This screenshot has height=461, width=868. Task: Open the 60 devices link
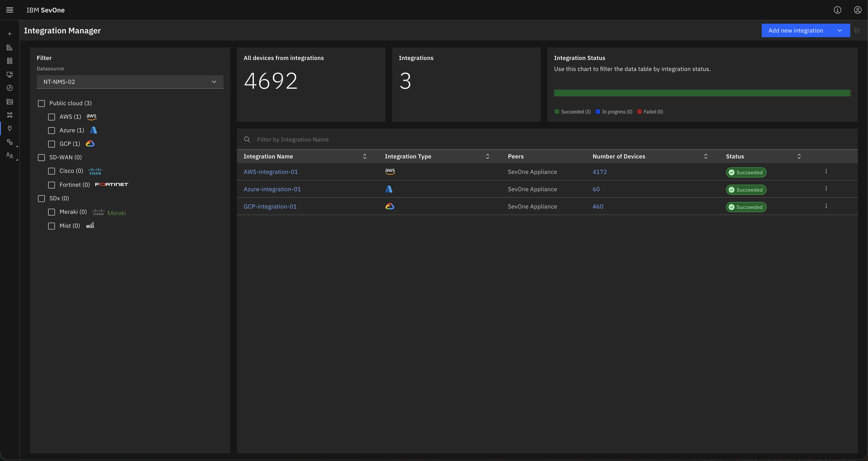click(x=596, y=189)
